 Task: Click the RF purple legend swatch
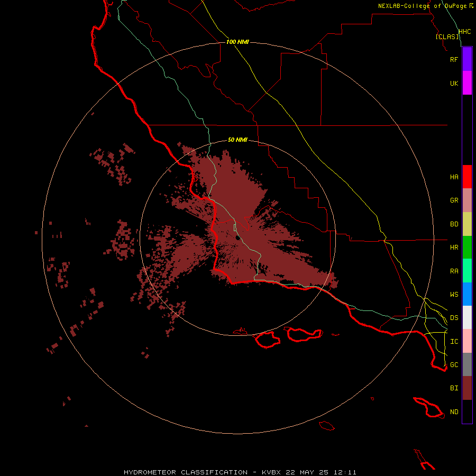click(x=467, y=59)
